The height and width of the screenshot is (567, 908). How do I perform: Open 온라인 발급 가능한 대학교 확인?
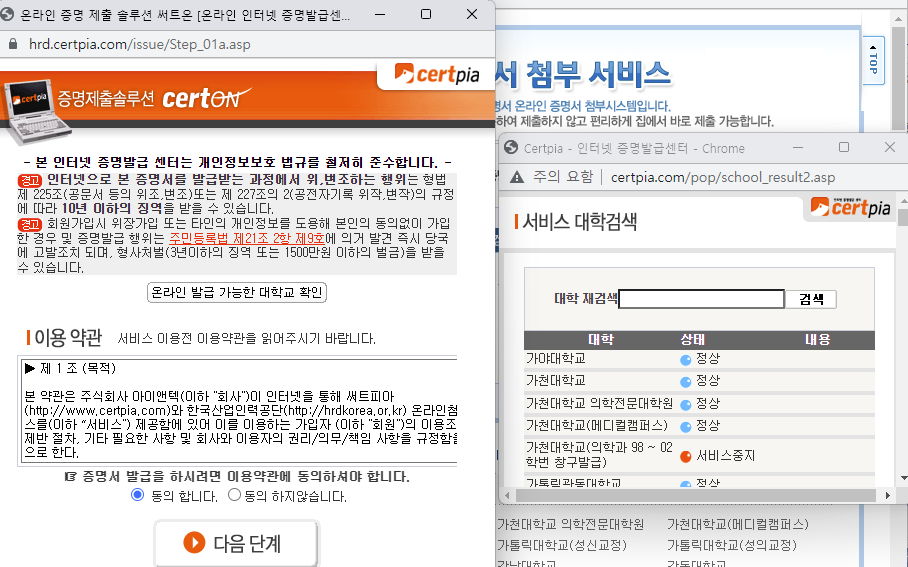237,292
